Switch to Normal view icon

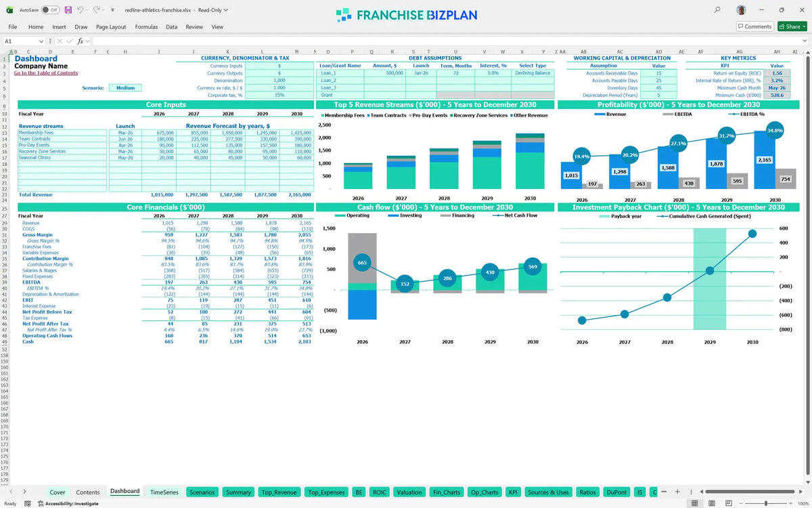point(694,503)
